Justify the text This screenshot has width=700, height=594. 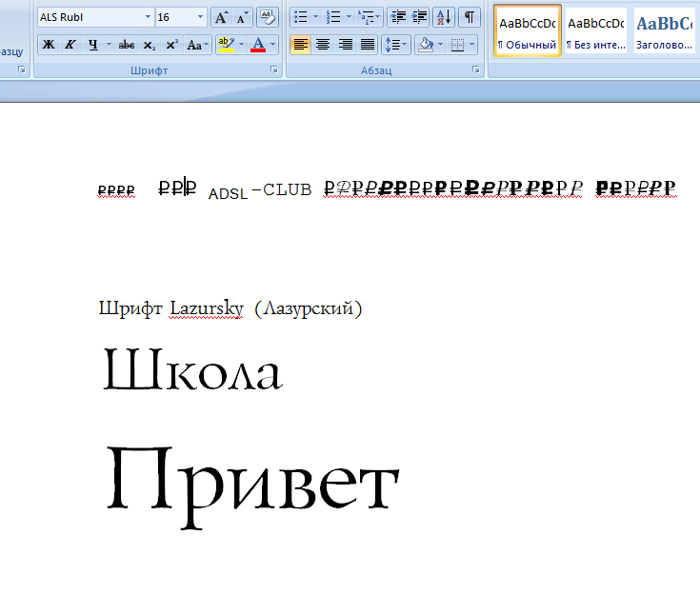[x=368, y=45]
